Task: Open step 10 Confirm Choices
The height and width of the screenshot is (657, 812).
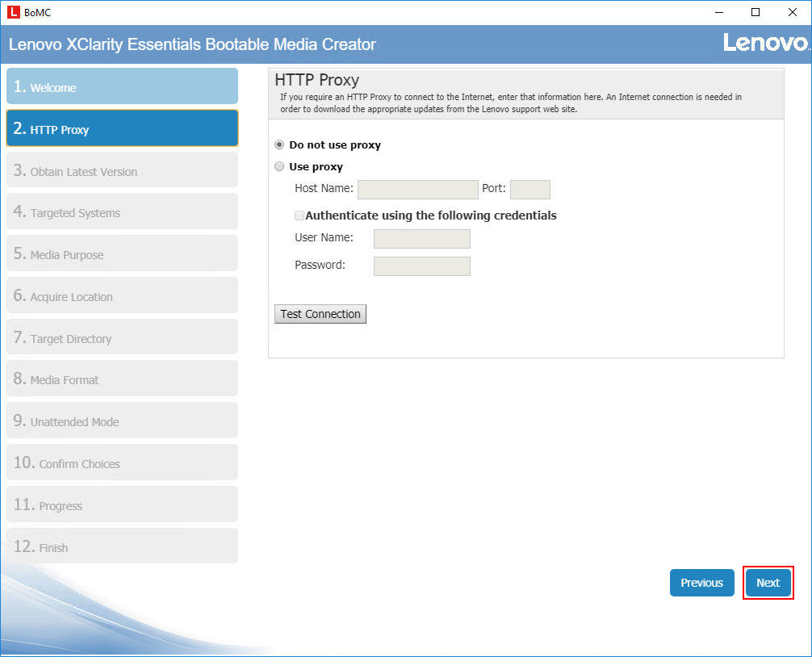Action: [x=122, y=462]
